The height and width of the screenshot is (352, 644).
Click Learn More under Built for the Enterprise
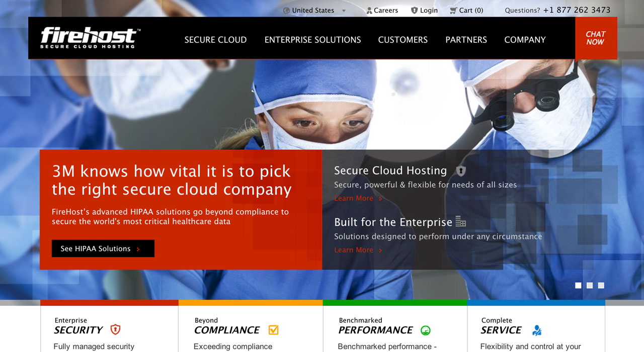pyautogui.click(x=358, y=250)
